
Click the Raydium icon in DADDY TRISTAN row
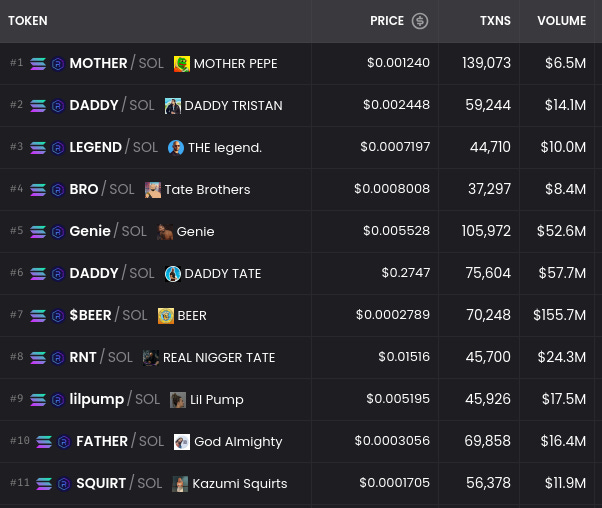click(58, 106)
